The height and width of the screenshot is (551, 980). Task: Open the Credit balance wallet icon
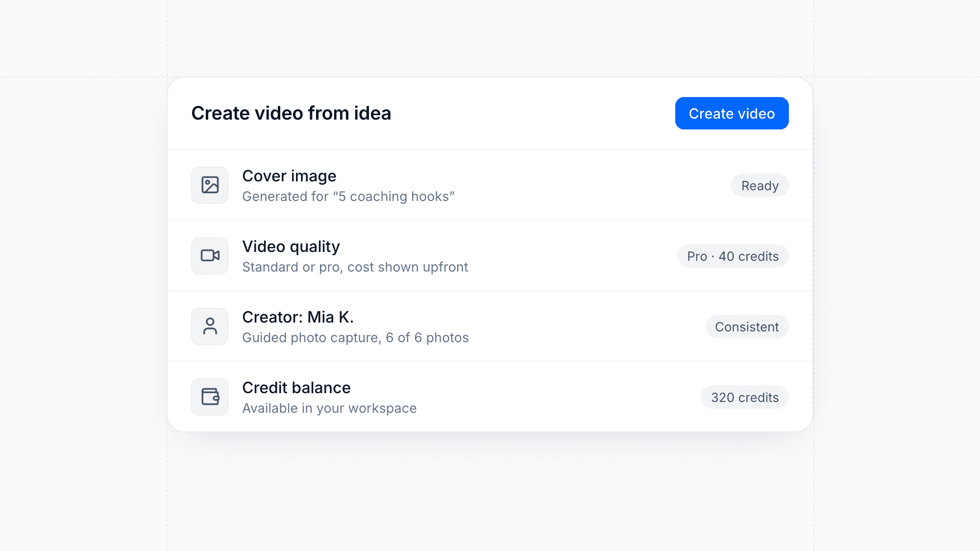point(210,397)
